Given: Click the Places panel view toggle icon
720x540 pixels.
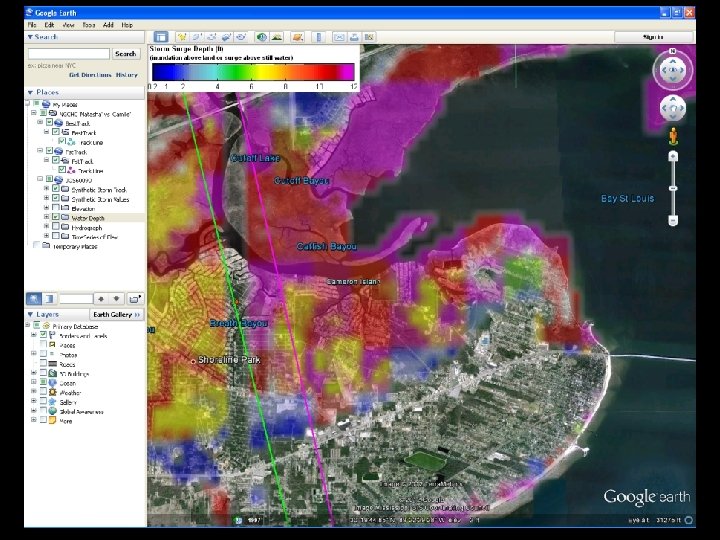Looking at the screenshot, I should click(49, 299).
